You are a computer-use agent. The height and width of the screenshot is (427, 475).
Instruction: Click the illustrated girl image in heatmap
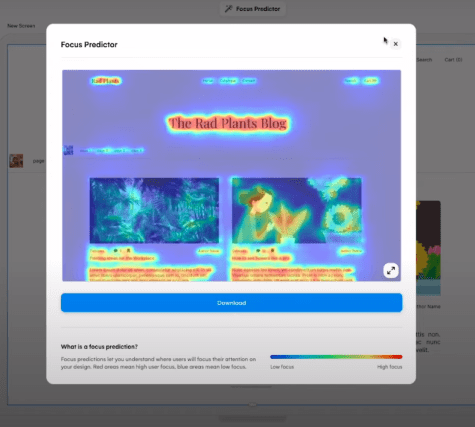[x=296, y=210]
